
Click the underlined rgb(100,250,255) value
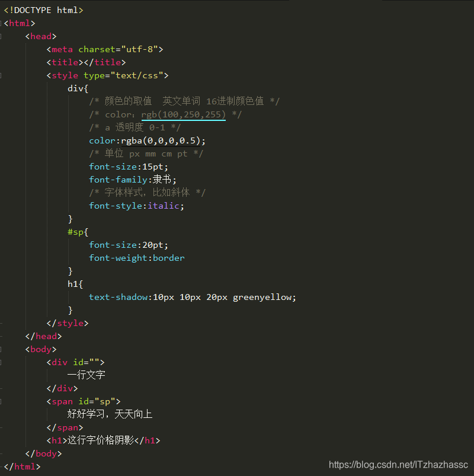184,115
